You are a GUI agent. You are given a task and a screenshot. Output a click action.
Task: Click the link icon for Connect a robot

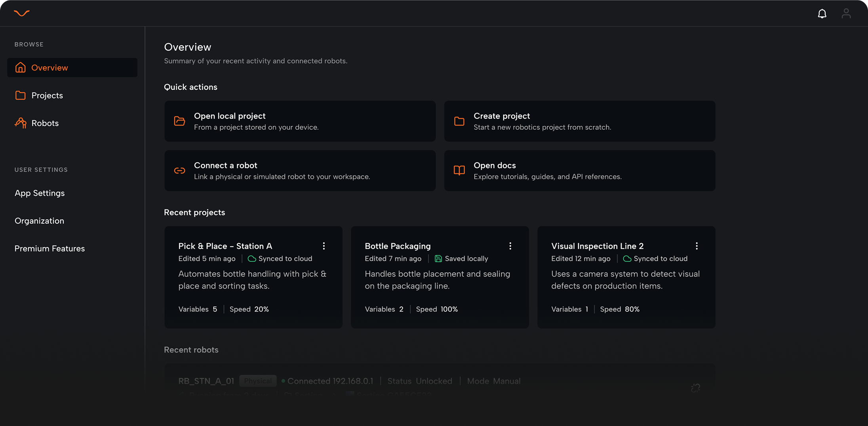pyautogui.click(x=179, y=171)
